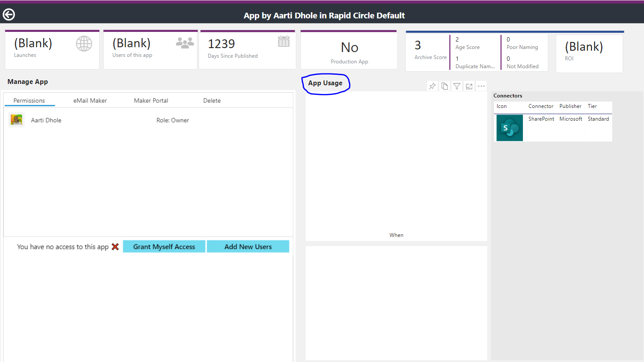Viewport: 644px width, 362px height.
Task: Pin the App Usage visual
Action: [432, 86]
